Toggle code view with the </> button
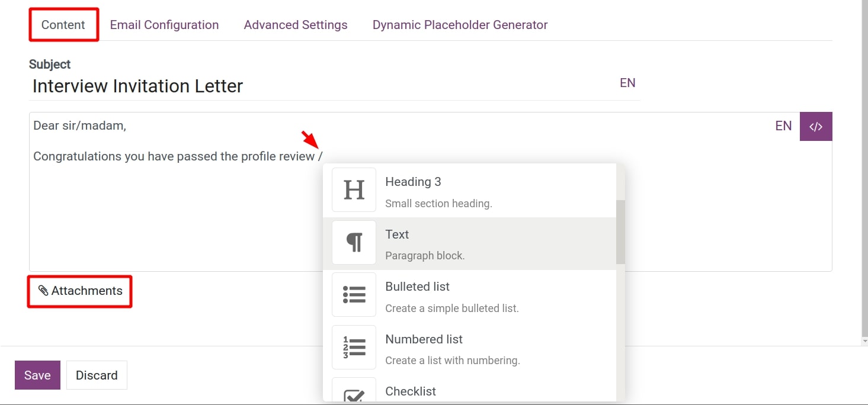 click(x=816, y=127)
